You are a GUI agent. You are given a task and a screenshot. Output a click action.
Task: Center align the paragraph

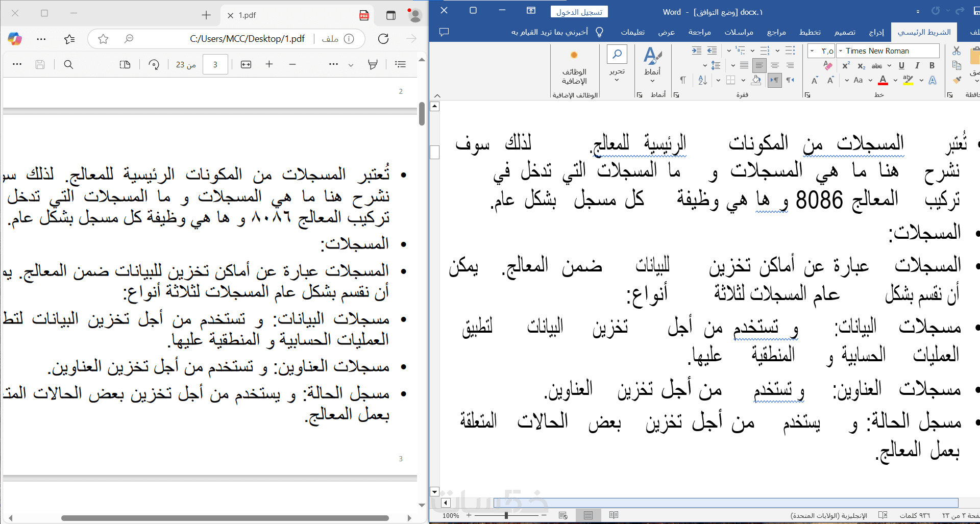tap(775, 65)
